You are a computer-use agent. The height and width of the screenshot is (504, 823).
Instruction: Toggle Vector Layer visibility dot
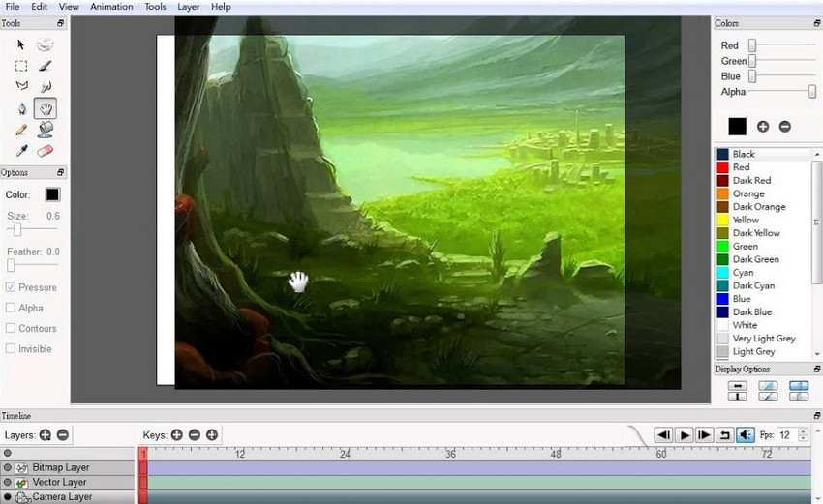(x=8, y=482)
